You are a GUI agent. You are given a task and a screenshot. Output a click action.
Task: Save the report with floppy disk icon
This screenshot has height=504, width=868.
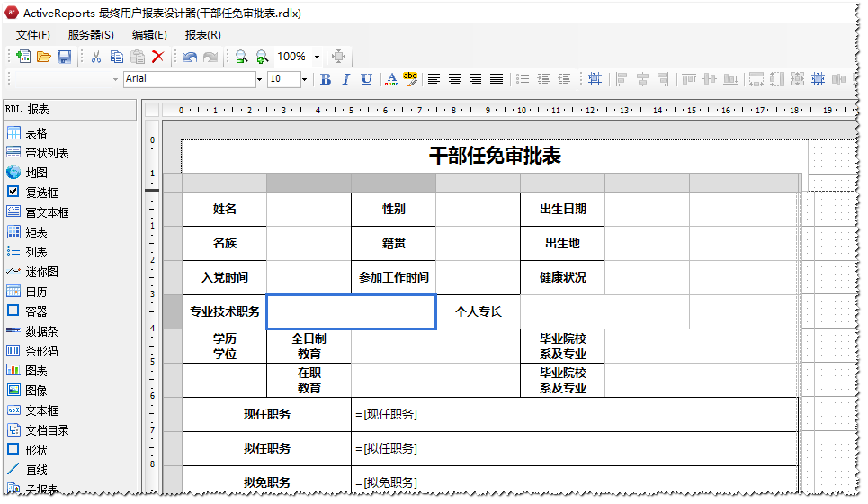pos(64,57)
